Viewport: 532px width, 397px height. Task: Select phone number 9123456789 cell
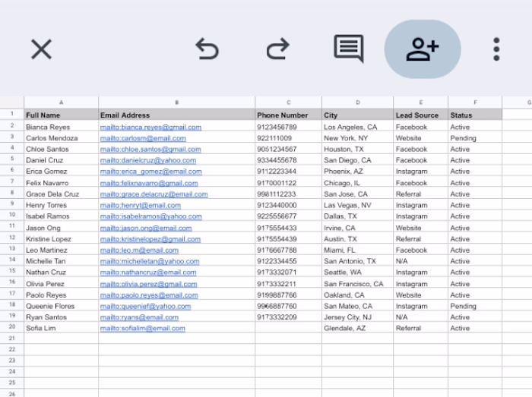(x=288, y=127)
